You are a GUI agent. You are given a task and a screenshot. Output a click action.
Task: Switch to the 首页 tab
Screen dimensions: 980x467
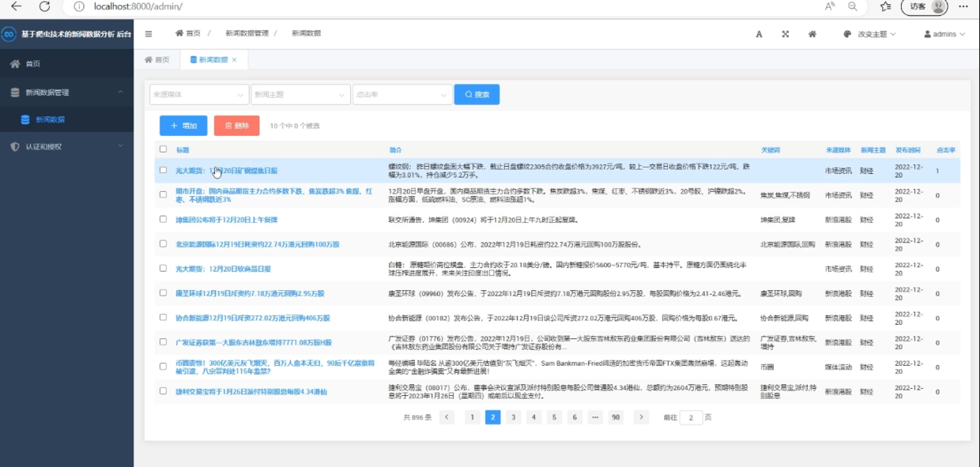(x=157, y=60)
